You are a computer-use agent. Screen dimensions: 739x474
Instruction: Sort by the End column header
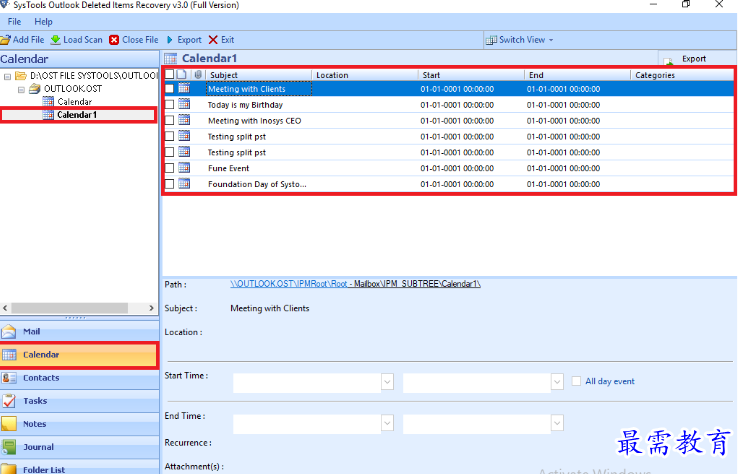(577, 75)
